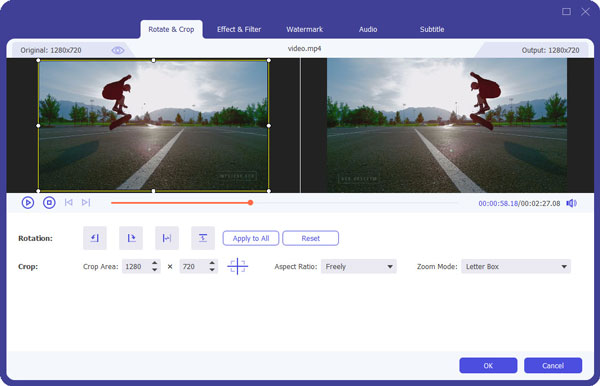The image size is (600, 386).
Task: Stop the video playback
Action: (49, 202)
